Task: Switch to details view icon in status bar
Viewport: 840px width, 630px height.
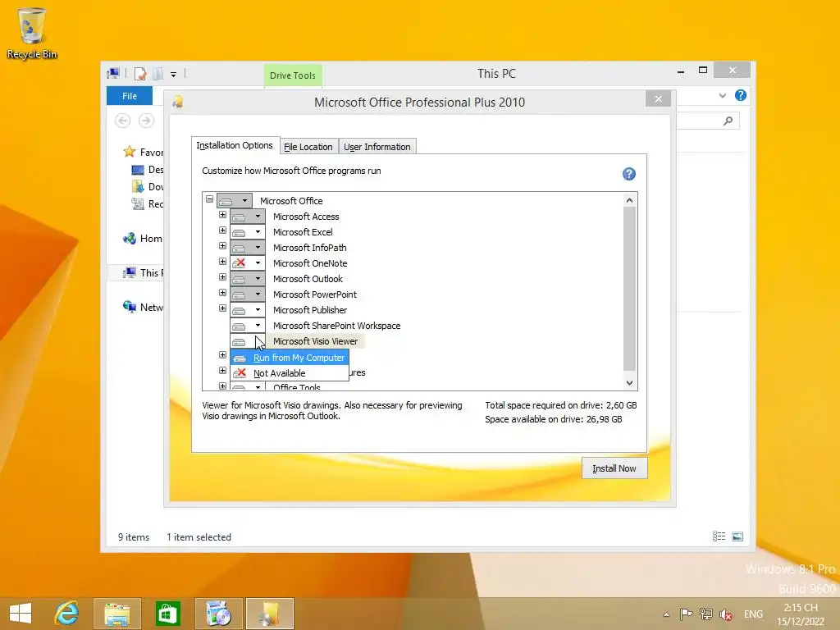Action: click(x=719, y=536)
